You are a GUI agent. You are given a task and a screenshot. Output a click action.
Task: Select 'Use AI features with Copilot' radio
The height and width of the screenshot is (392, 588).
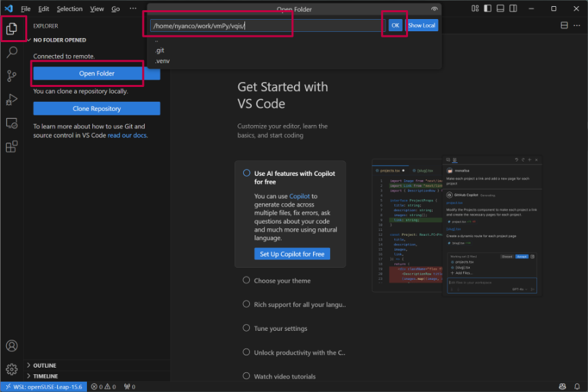click(x=246, y=173)
